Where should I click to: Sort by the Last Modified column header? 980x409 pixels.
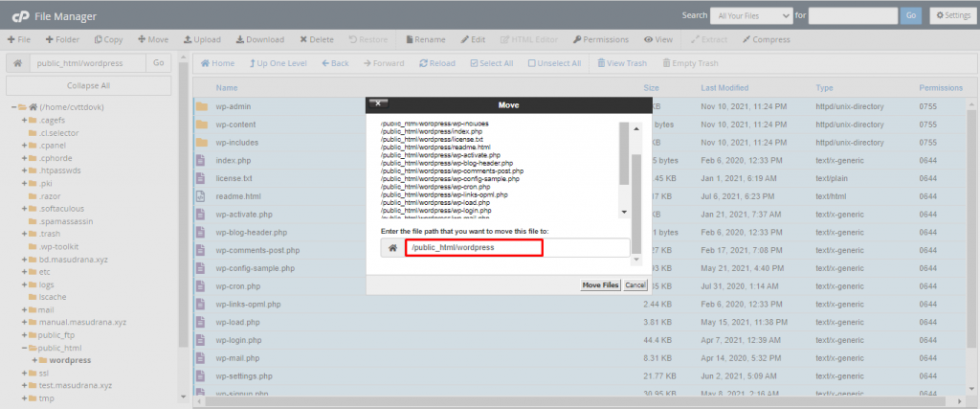click(x=724, y=88)
